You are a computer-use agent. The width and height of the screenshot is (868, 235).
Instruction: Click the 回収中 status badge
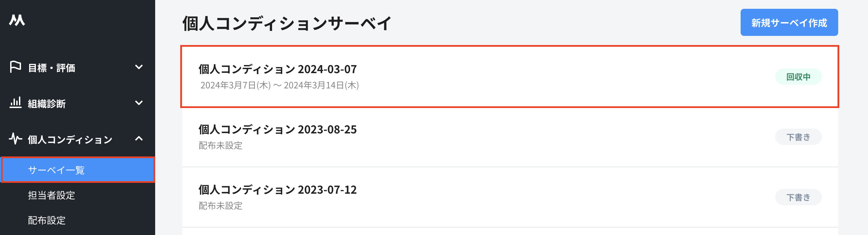click(x=798, y=77)
